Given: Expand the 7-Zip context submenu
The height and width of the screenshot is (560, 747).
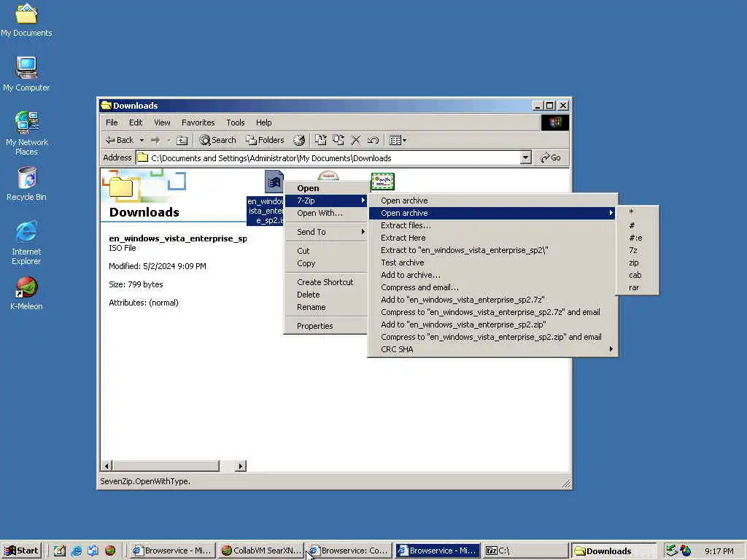Looking at the screenshot, I should tap(326, 201).
